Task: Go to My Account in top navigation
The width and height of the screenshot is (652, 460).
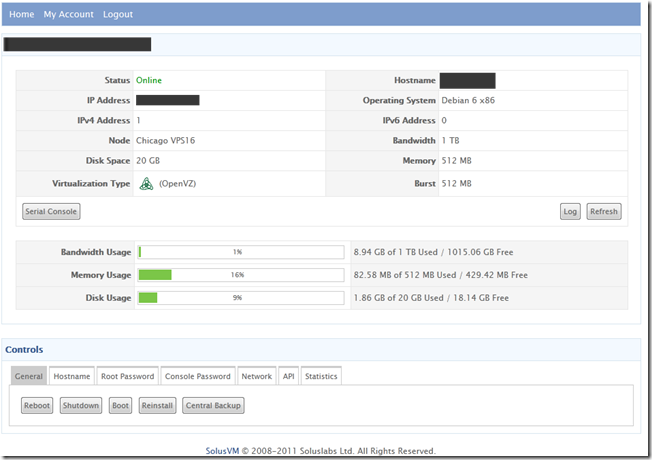Action: pos(69,14)
